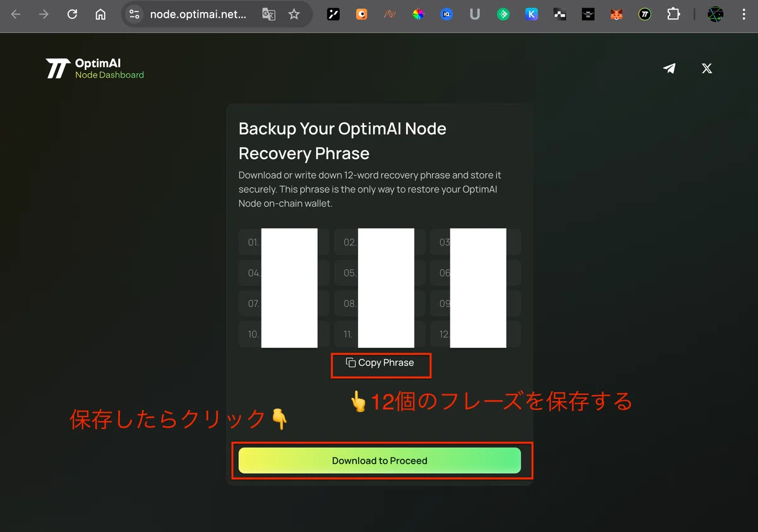The image size is (758, 532).
Task: Open the black slash extension icon
Action: pyautogui.click(x=333, y=14)
